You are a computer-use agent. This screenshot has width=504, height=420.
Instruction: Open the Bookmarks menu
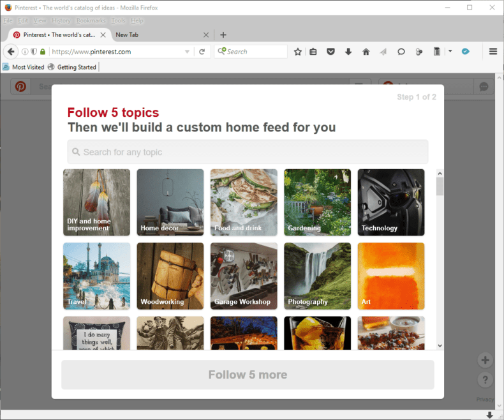[91, 20]
